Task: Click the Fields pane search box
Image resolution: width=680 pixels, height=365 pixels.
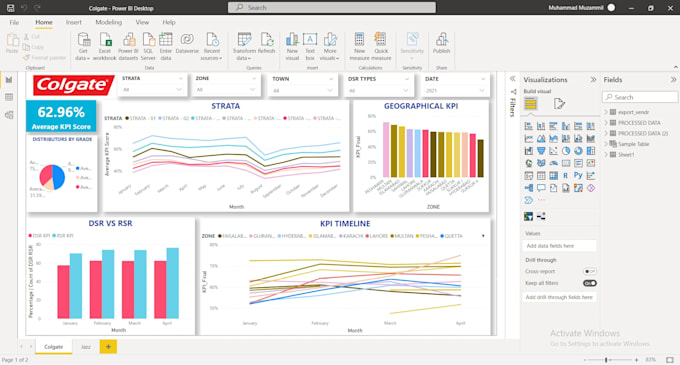Action: pyautogui.click(x=640, y=97)
